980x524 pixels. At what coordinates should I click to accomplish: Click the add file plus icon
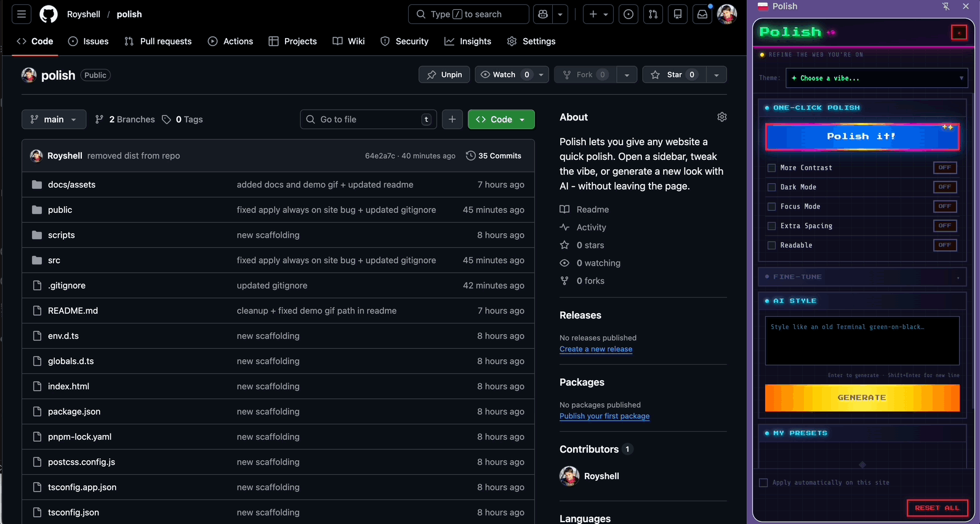(452, 119)
